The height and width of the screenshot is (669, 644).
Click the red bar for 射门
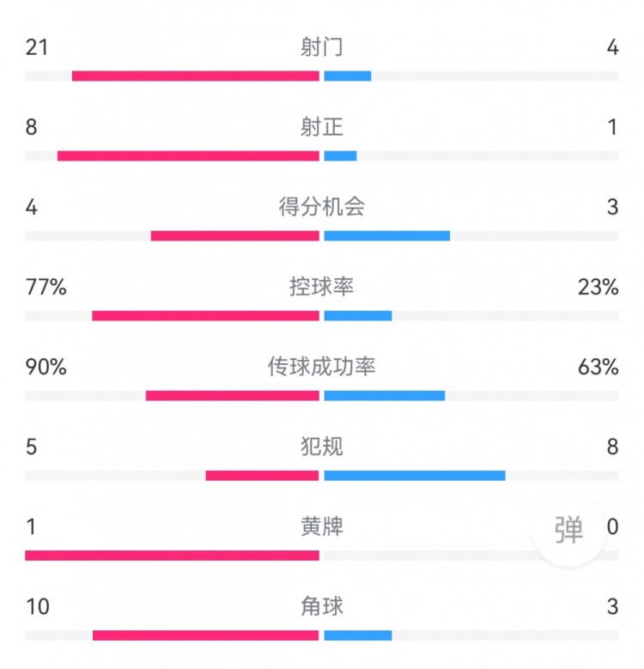[196, 76]
